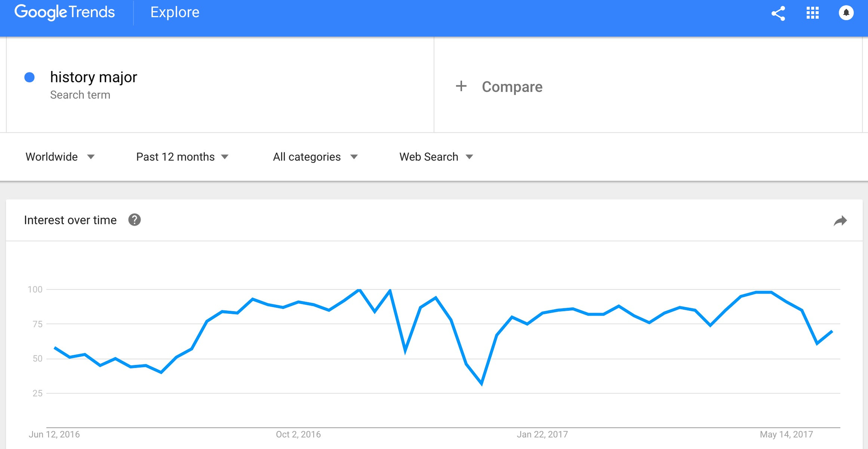The image size is (868, 449).
Task: Click the share icon in the header
Action: click(778, 13)
